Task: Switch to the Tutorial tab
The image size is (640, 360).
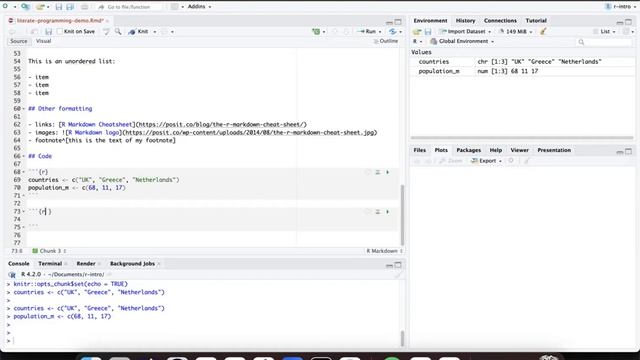Action: click(536, 20)
